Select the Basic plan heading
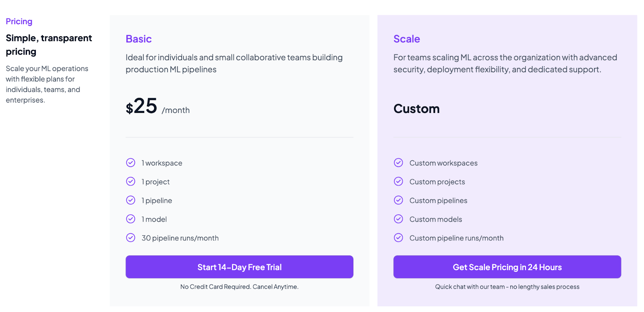The height and width of the screenshot is (312, 644). 138,39
